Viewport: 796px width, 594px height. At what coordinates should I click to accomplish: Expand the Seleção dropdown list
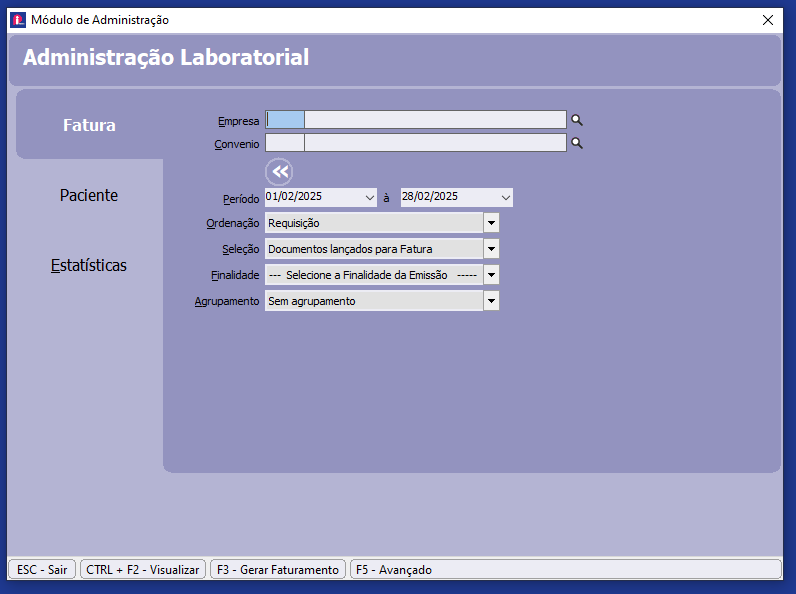point(491,248)
